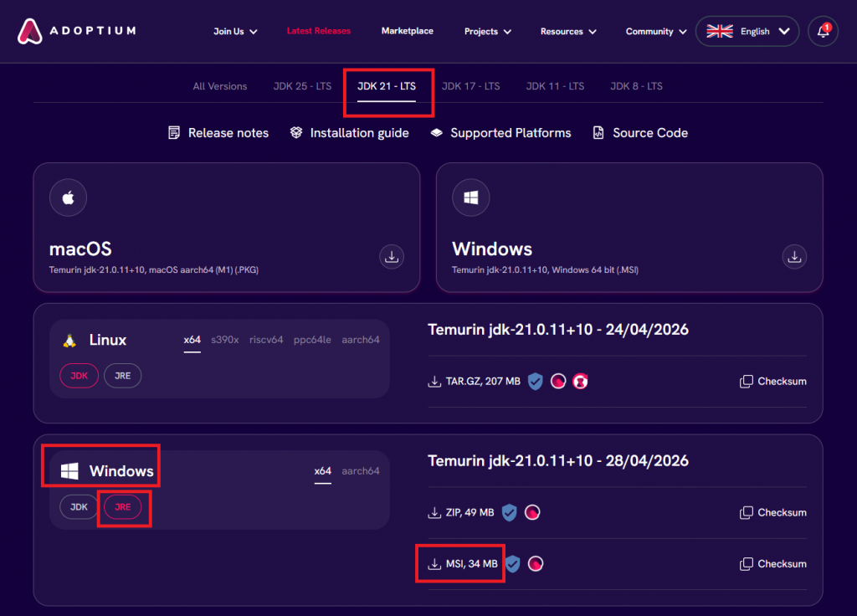Select JRE option for Windows
Viewport: 857px width, 616px height.
click(122, 506)
